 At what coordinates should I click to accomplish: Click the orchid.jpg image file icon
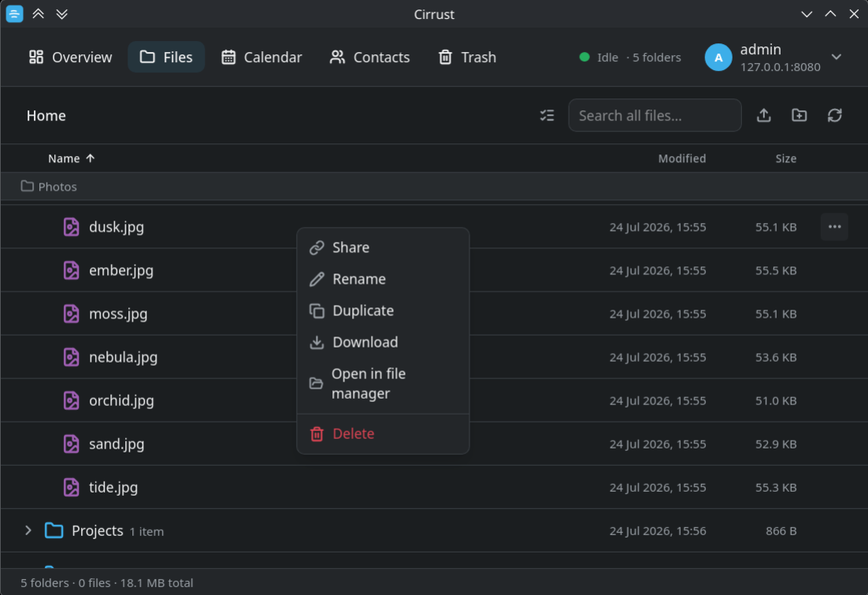coord(71,400)
